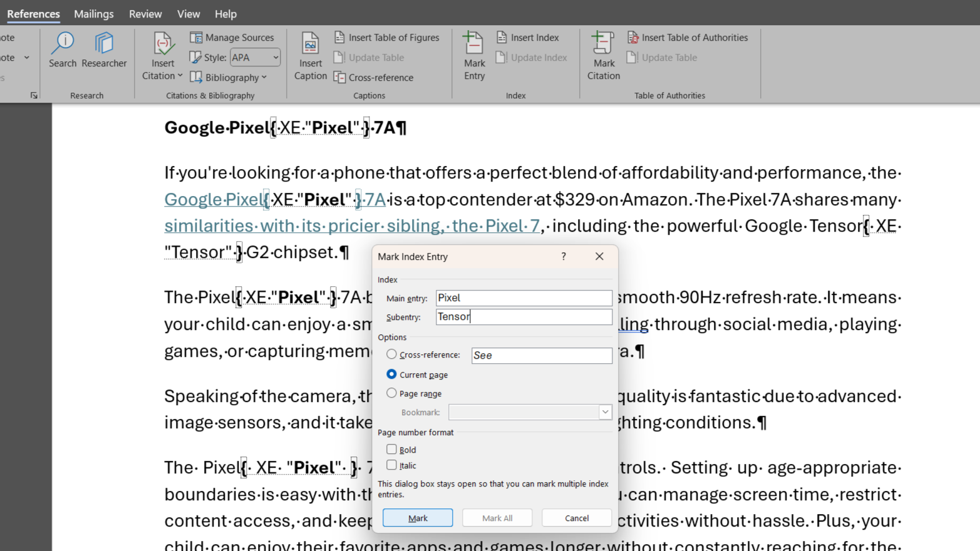The height and width of the screenshot is (551, 980).
Task: Click Update Table under Table of Authorities
Action: 662,58
